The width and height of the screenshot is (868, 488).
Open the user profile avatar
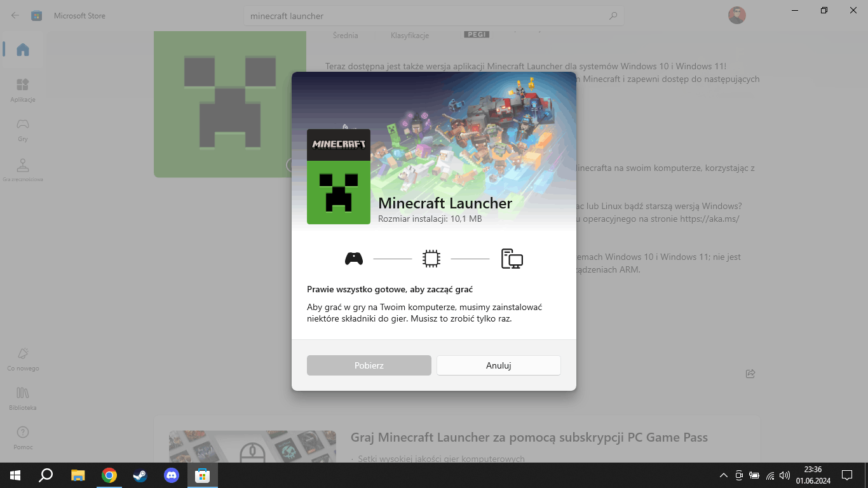[x=737, y=15]
